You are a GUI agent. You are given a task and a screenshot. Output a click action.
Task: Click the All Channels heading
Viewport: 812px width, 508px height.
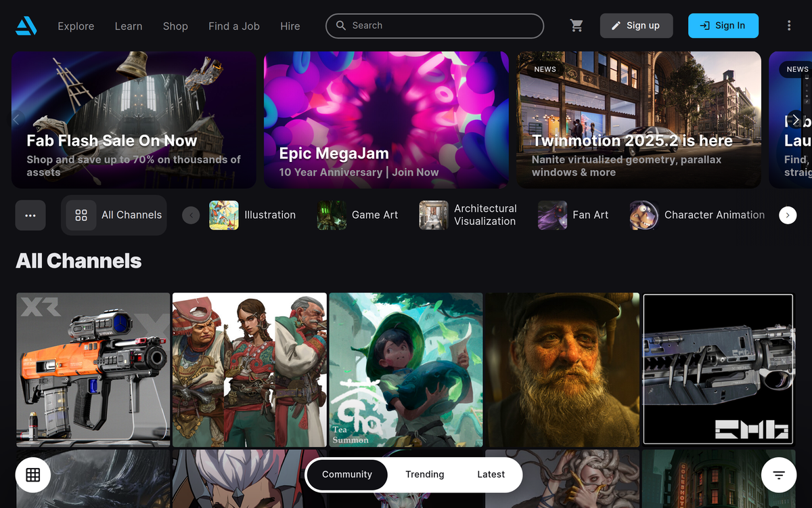tap(78, 261)
